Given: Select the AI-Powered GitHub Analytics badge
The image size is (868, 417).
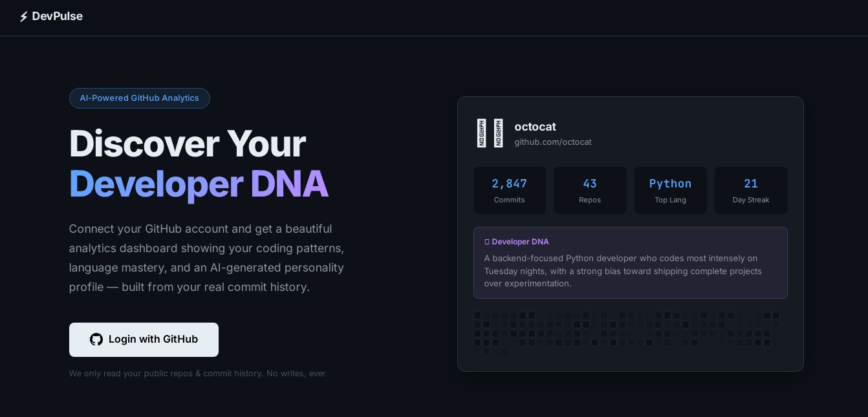Looking at the screenshot, I should [139, 98].
